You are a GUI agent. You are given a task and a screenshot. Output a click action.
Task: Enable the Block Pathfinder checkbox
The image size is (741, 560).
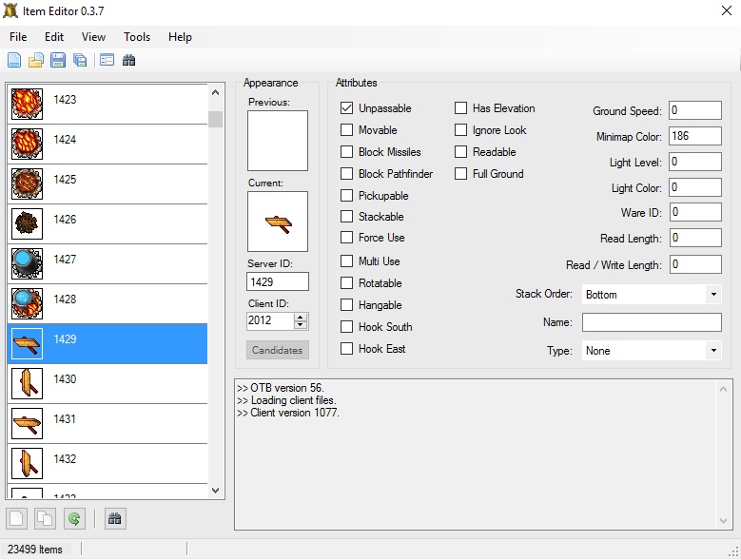[346, 174]
